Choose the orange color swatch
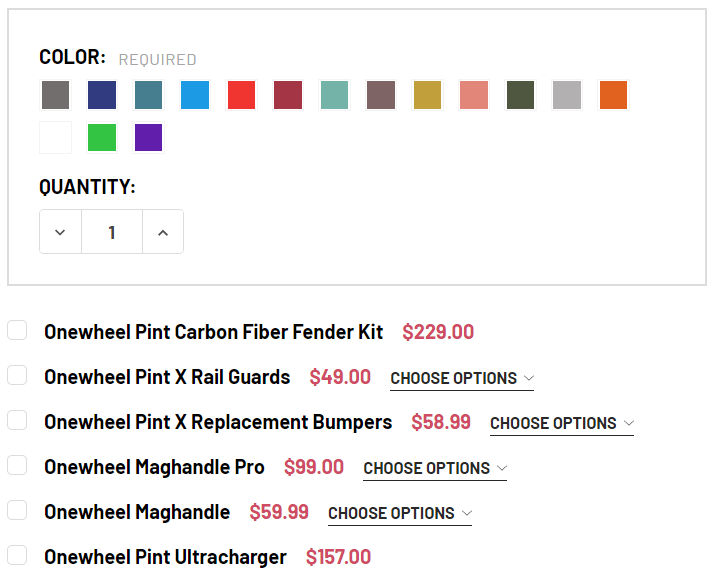The height and width of the screenshot is (574, 719). click(x=613, y=95)
